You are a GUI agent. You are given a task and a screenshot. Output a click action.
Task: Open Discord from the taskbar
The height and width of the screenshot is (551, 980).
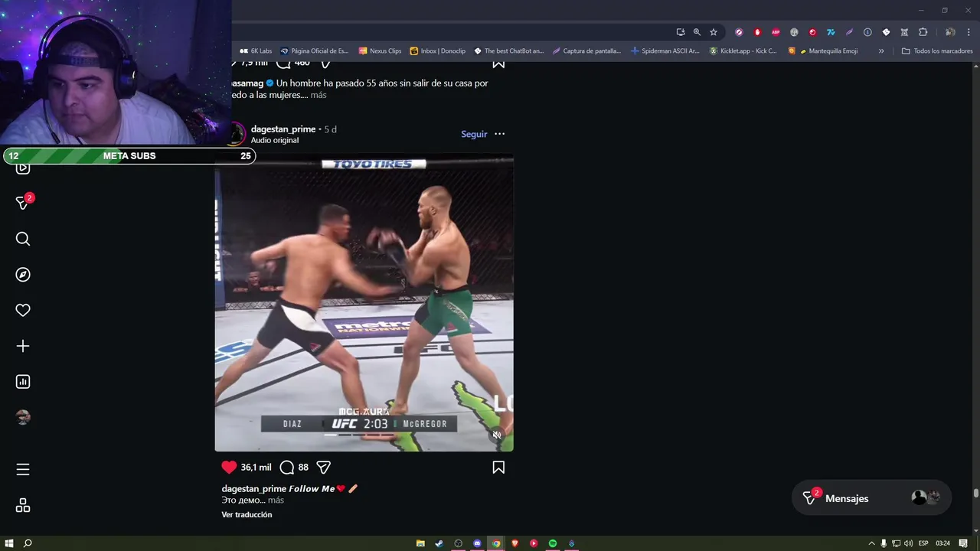pyautogui.click(x=477, y=543)
